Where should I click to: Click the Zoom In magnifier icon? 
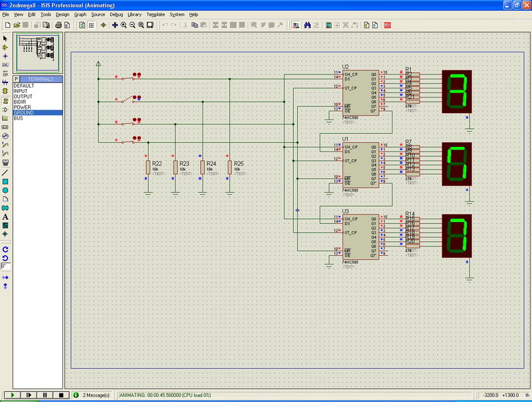point(124,25)
